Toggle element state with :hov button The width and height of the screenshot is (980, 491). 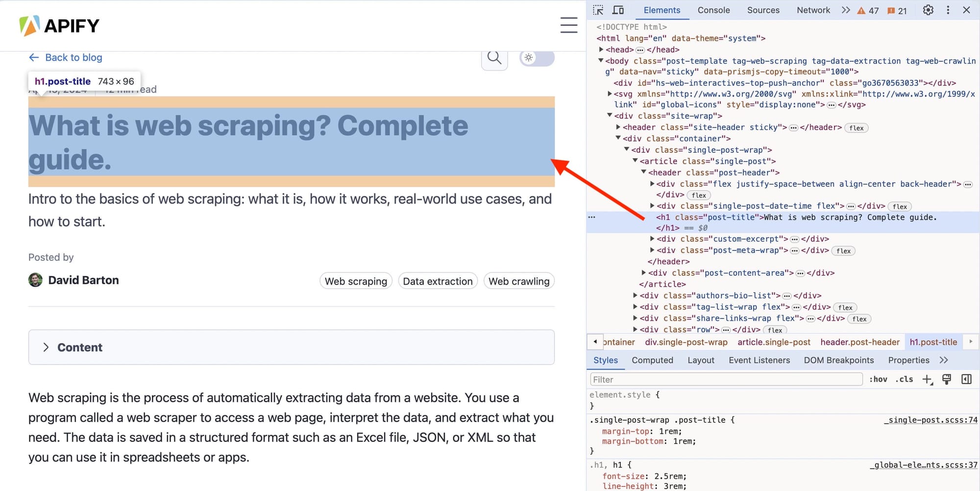879,379
